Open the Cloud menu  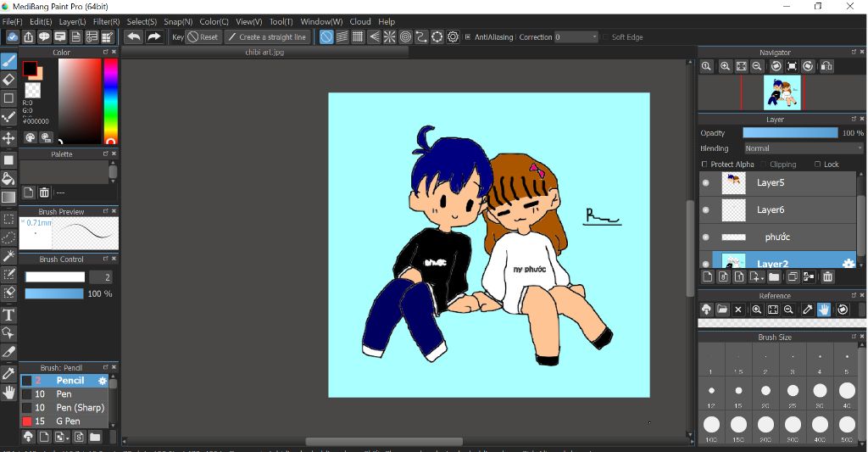click(x=359, y=21)
